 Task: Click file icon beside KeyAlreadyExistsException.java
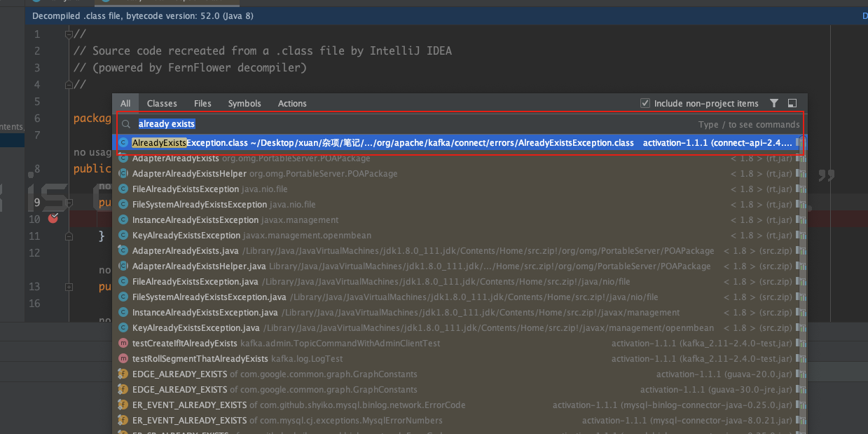pos(123,328)
